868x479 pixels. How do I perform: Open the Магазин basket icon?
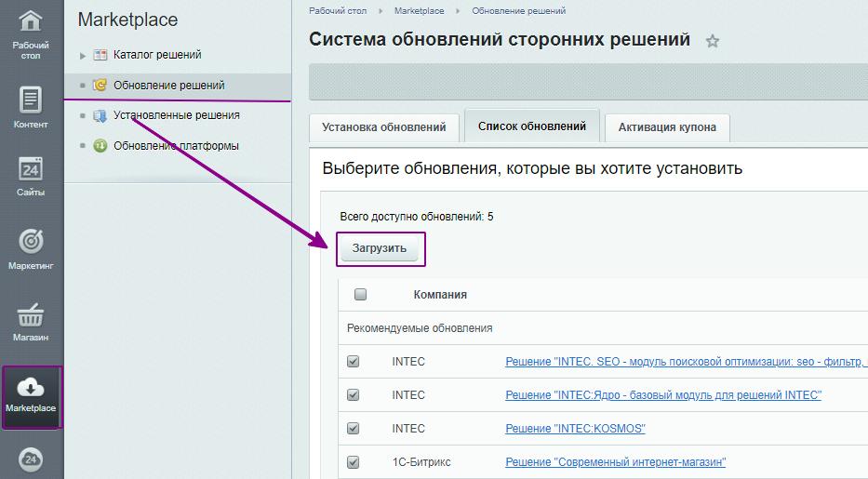[31, 314]
